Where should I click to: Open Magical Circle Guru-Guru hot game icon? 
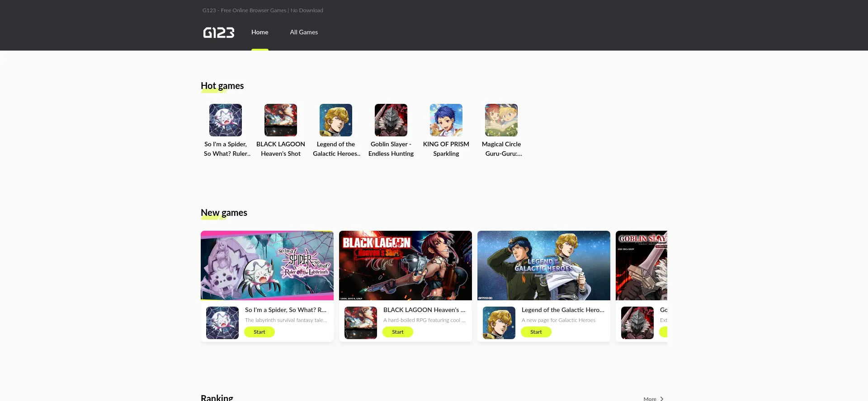point(501,120)
